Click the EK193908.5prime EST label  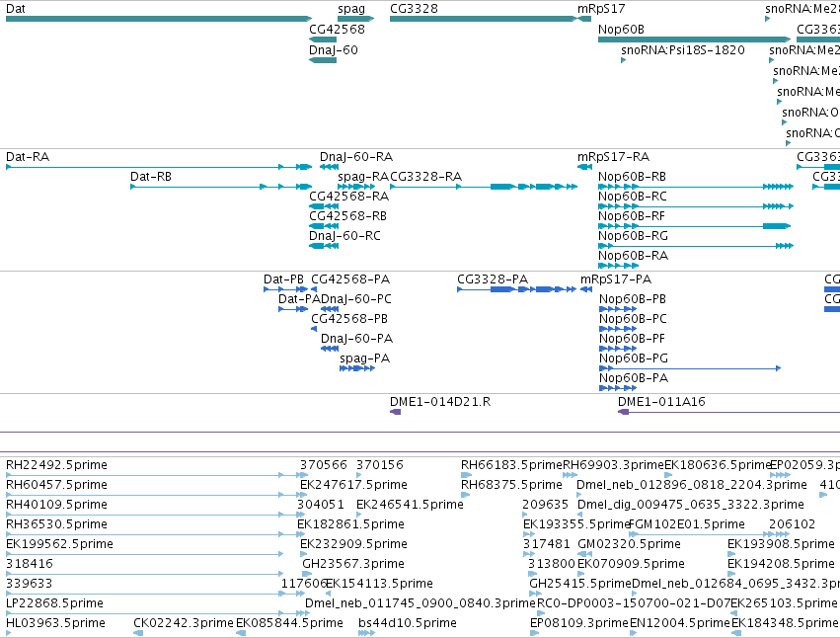(781, 544)
